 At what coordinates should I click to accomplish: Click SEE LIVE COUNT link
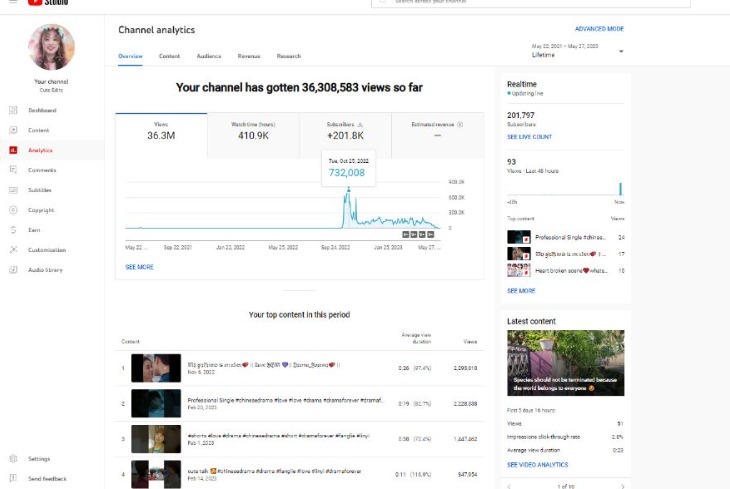pos(529,137)
